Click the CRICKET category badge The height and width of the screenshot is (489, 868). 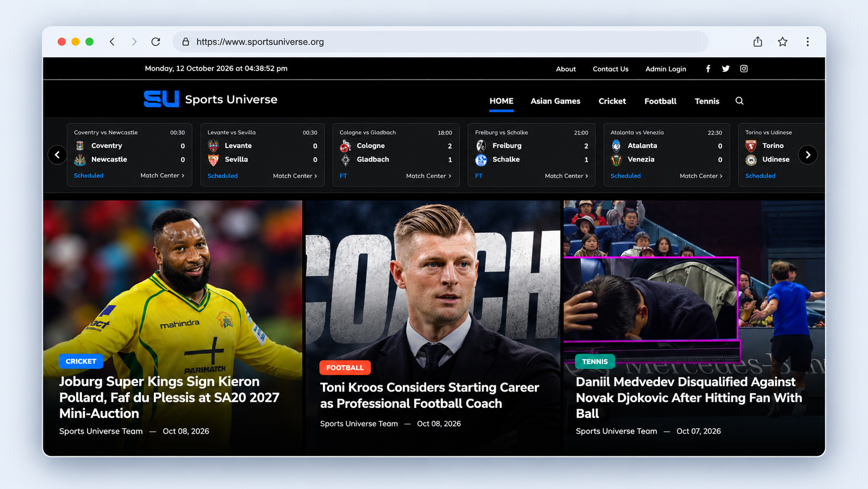tap(81, 361)
